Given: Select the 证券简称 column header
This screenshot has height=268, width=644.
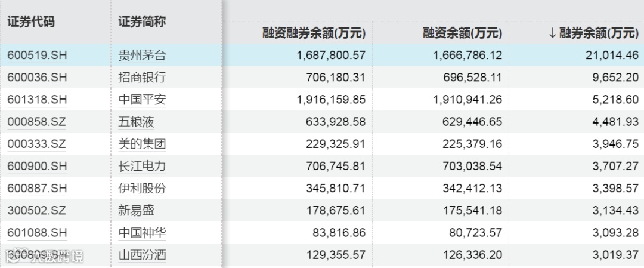Looking at the screenshot, I should click(x=142, y=21).
